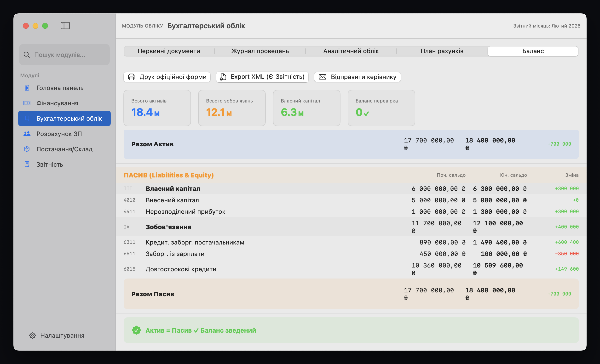Select Бухгалтерський облік sidebar module
Screen dimensions: 600x364
point(64,119)
